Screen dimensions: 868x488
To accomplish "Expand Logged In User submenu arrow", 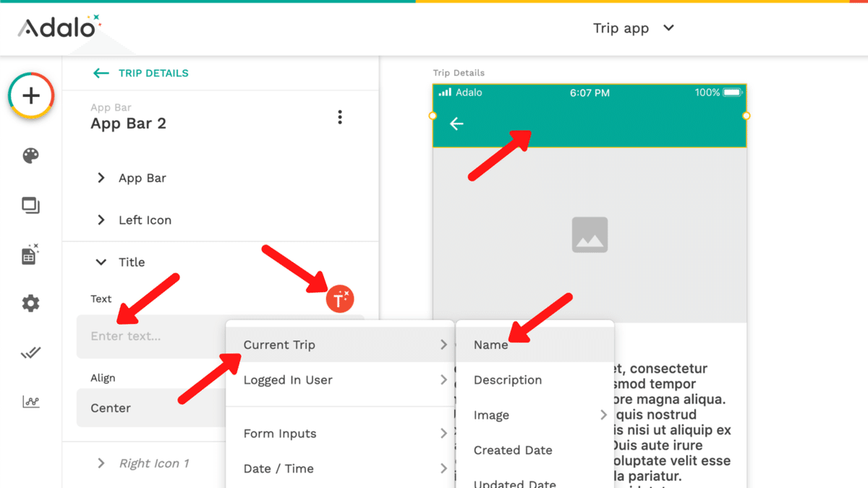I will (x=443, y=380).
